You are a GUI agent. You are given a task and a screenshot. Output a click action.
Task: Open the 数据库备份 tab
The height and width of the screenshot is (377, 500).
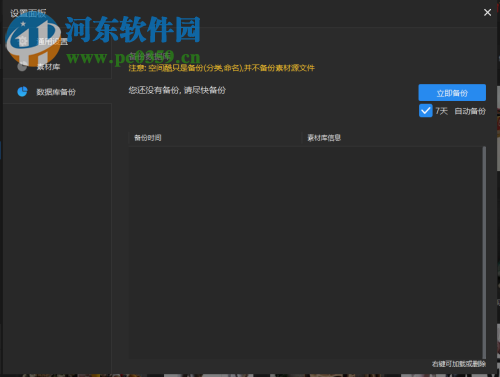click(x=57, y=92)
